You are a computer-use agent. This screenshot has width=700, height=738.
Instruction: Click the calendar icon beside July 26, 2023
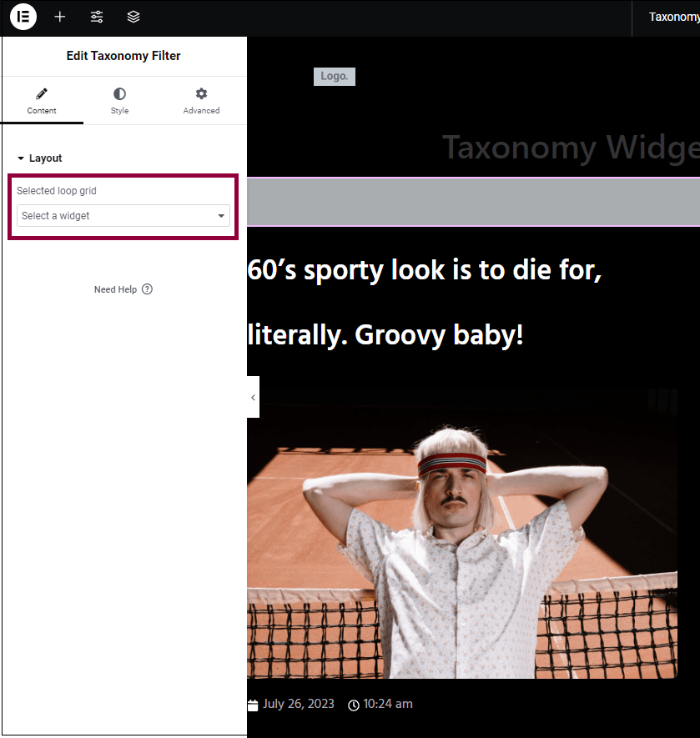tap(252, 704)
